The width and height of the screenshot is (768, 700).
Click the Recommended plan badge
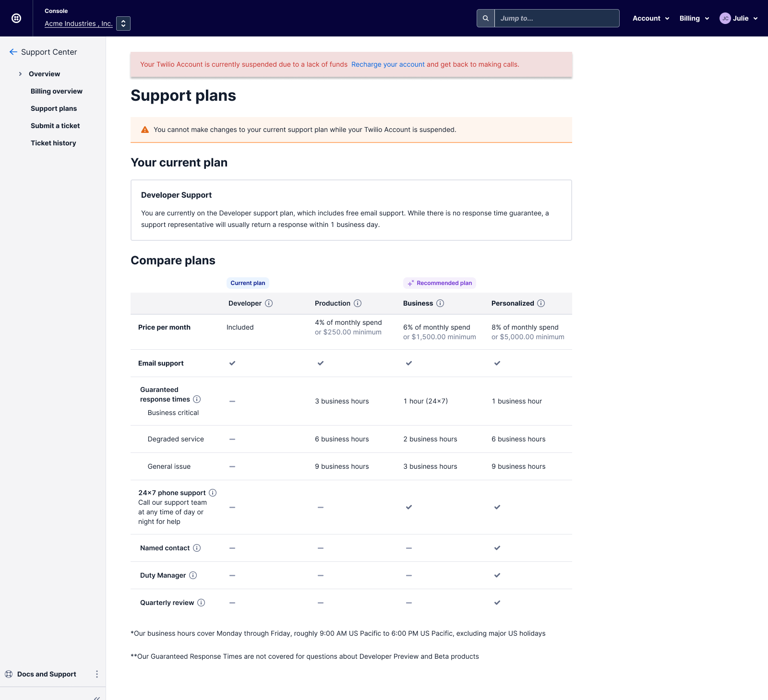coord(440,283)
